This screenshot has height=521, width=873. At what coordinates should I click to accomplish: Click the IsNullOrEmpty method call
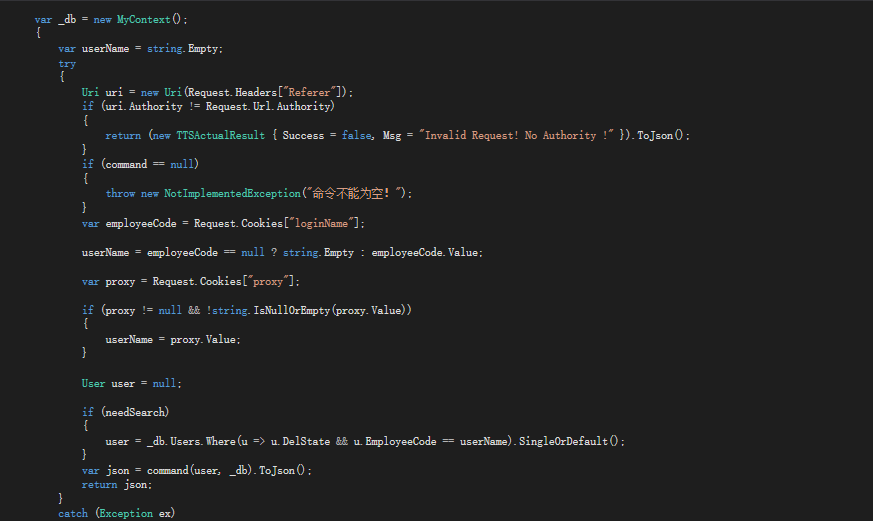pyautogui.click(x=292, y=310)
